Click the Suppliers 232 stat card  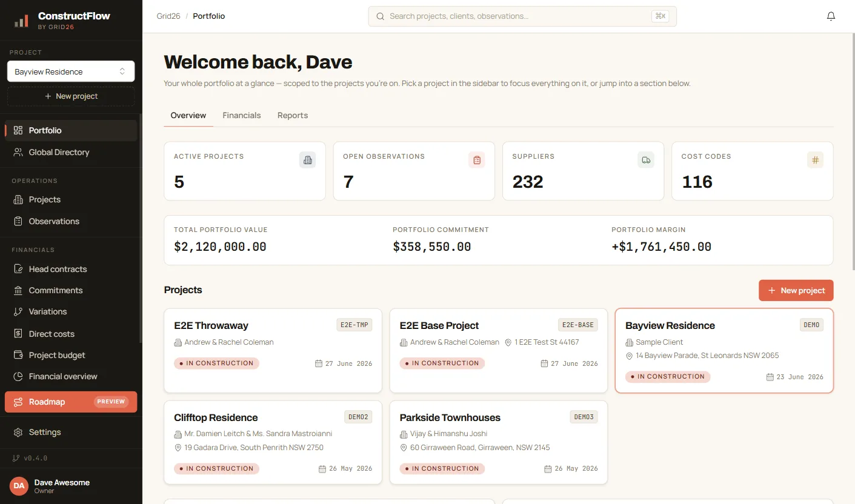(583, 171)
